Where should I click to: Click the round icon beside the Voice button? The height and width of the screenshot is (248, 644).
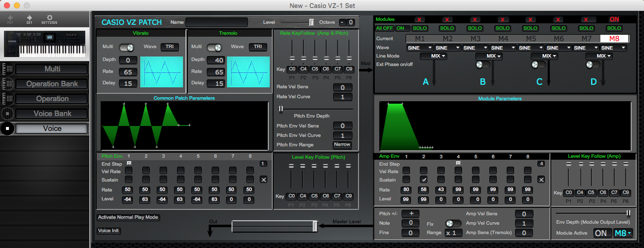click(x=7, y=128)
